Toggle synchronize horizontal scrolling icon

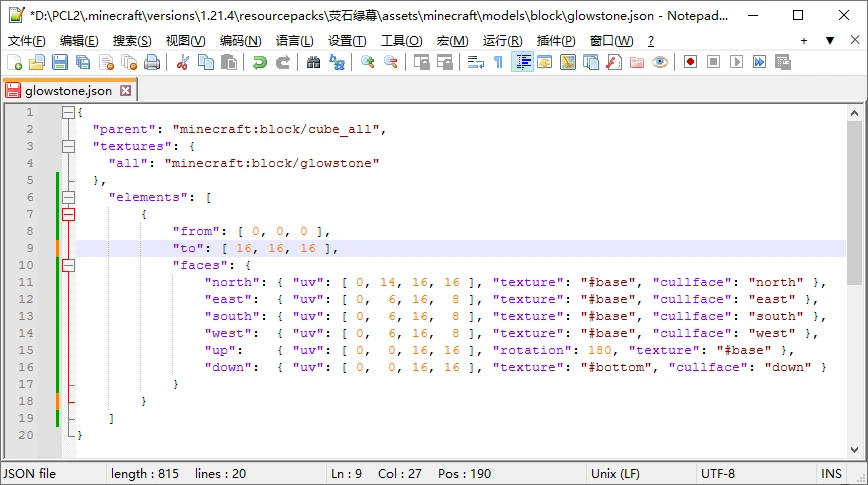445,62
